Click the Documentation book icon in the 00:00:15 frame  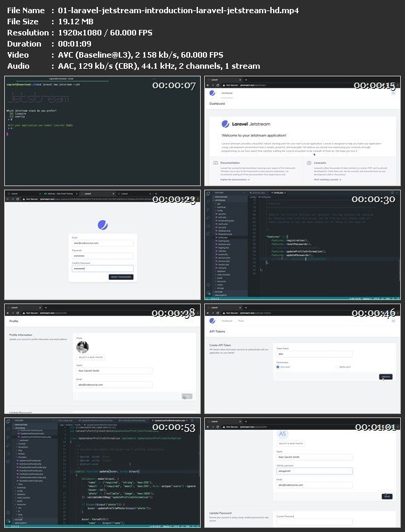(215, 163)
